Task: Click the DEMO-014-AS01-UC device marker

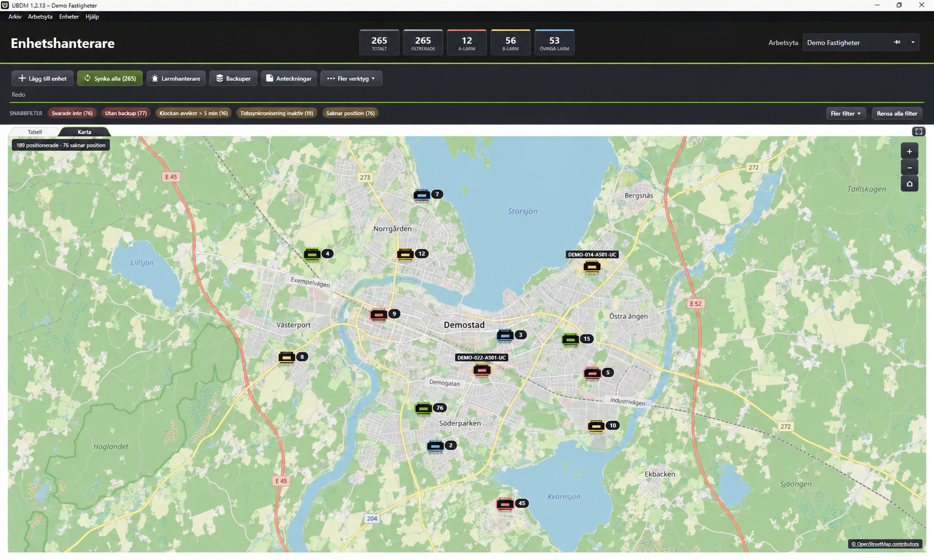Action: pyautogui.click(x=592, y=266)
